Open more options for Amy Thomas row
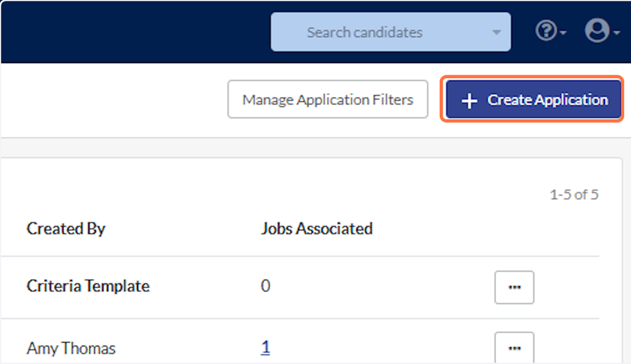Screen dimensions: 631x364 click(514, 348)
